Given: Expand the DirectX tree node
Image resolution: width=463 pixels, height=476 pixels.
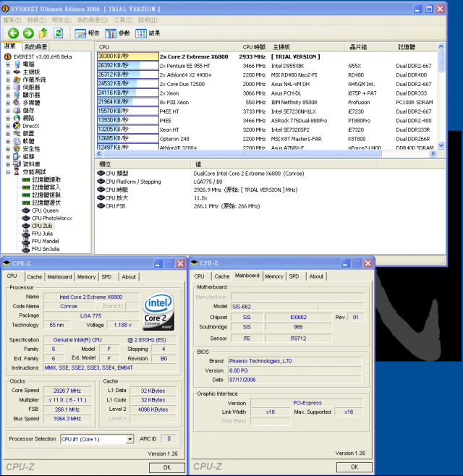Looking at the screenshot, I should [8, 126].
